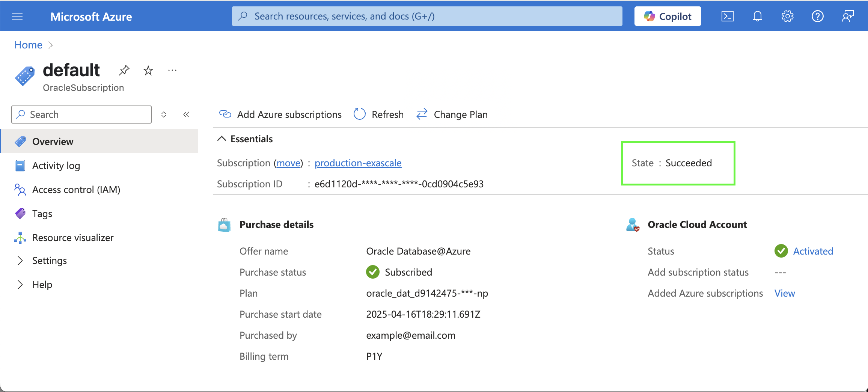Viewport: 868px width, 392px height.
Task: Click the global search resources field
Action: pos(427,16)
